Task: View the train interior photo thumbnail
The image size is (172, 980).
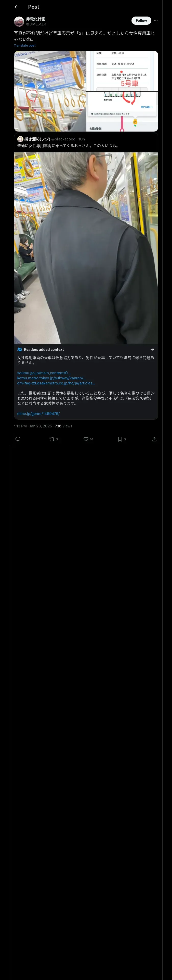Action: (50, 91)
